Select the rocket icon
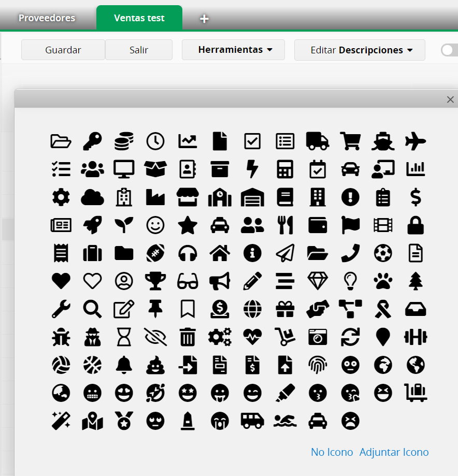Screen dimensions: 458x476 (93, 225)
